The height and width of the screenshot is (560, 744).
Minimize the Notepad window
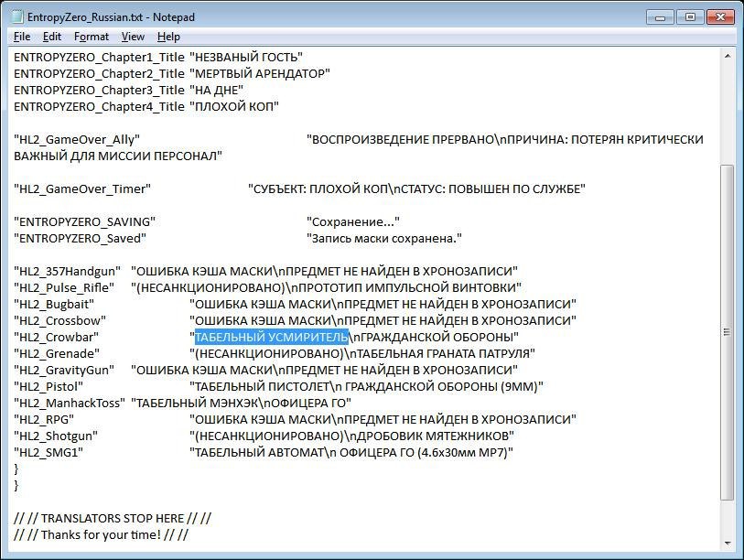[x=660, y=17]
